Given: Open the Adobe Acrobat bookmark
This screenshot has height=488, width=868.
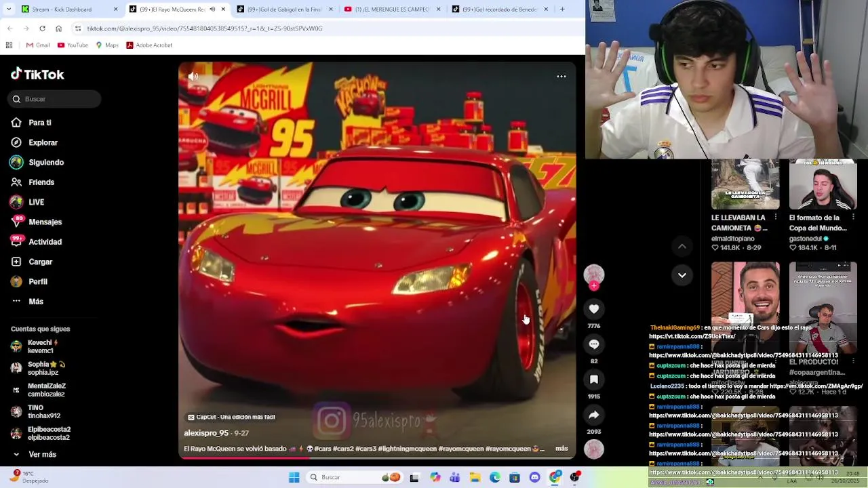Looking at the screenshot, I should 149,45.
